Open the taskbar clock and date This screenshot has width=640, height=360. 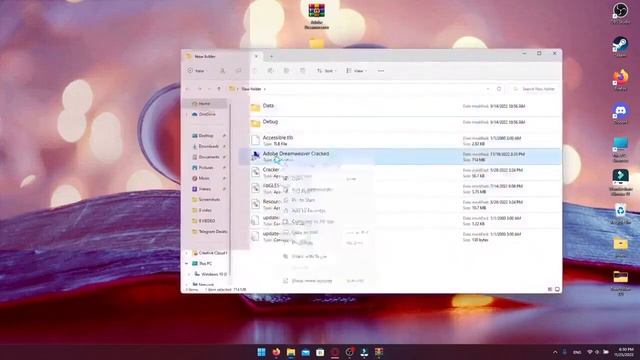pos(625,352)
